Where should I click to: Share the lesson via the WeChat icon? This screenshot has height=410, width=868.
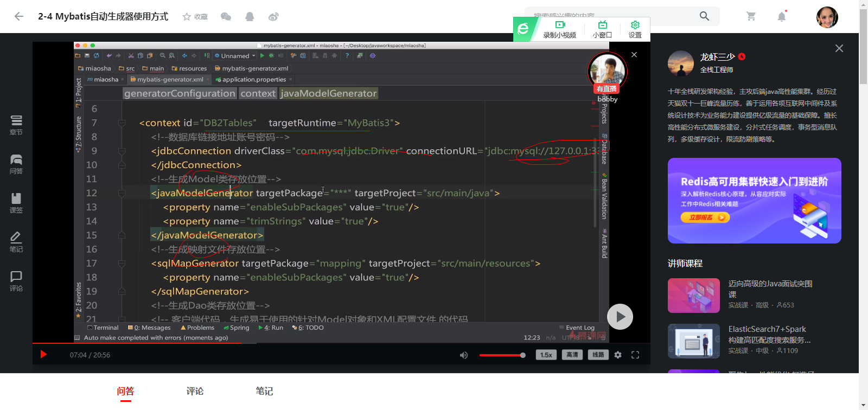point(226,17)
